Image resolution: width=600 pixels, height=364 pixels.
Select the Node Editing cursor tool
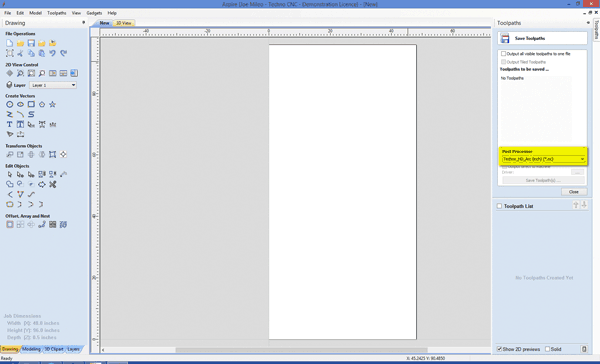20,175
